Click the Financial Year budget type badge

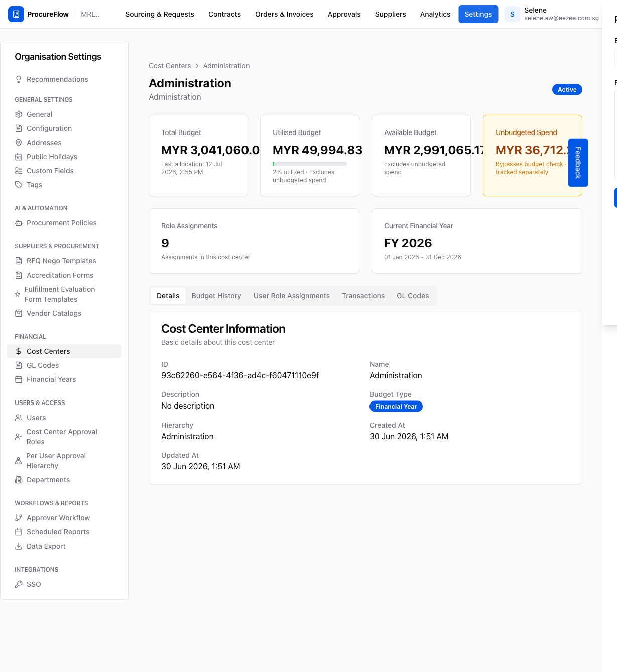click(396, 407)
